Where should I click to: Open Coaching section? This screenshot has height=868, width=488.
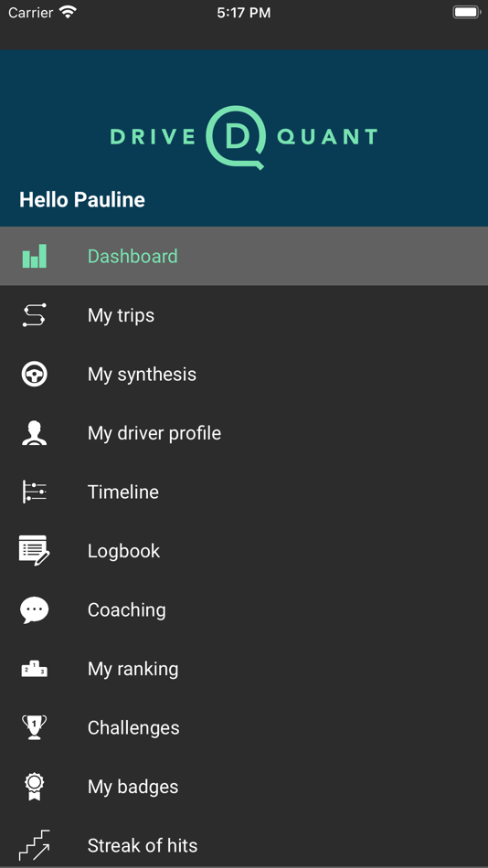pos(244,610)
